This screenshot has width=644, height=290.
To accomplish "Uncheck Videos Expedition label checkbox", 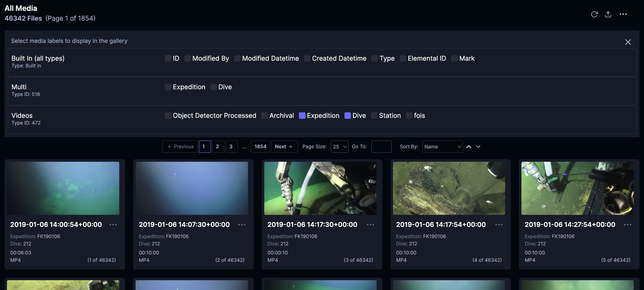I will [x=302, y=115].
